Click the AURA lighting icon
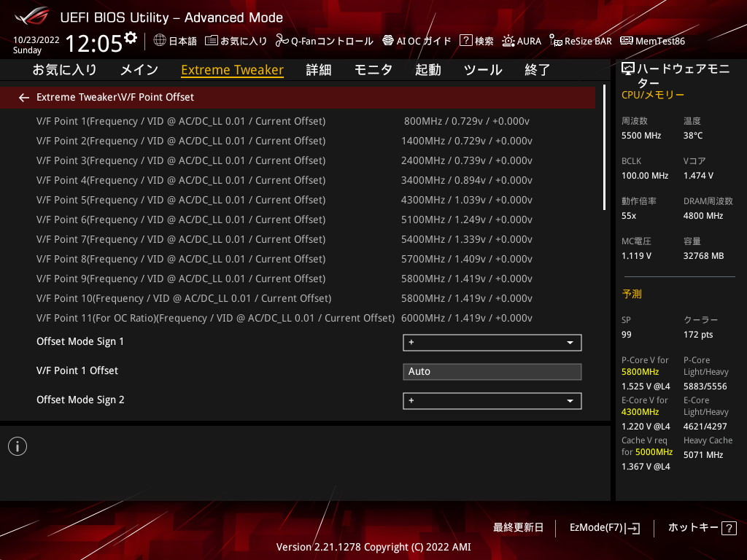Screen dimensions: 747x560 tap(508, 41)
